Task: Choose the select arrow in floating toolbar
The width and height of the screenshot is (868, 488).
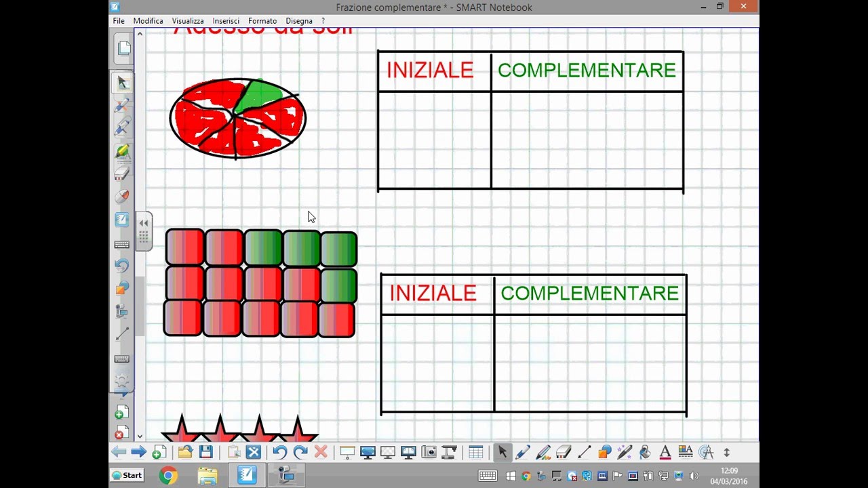Action: click(x=122, y=83)
